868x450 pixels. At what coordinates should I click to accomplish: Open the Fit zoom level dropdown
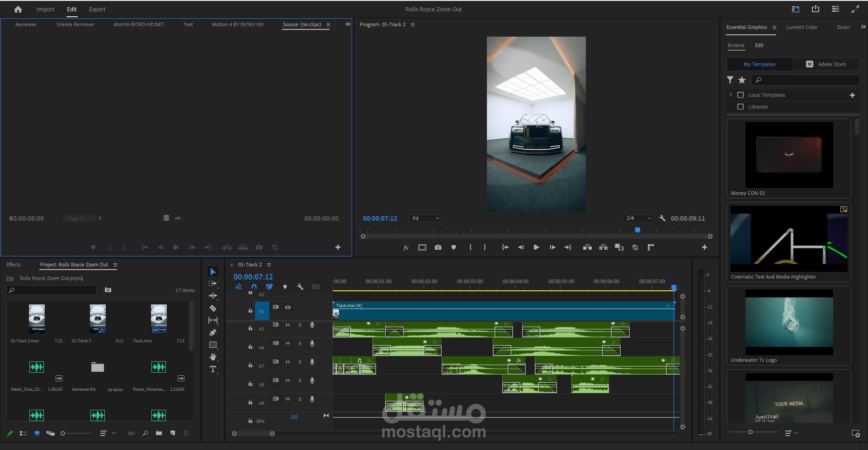425,218
